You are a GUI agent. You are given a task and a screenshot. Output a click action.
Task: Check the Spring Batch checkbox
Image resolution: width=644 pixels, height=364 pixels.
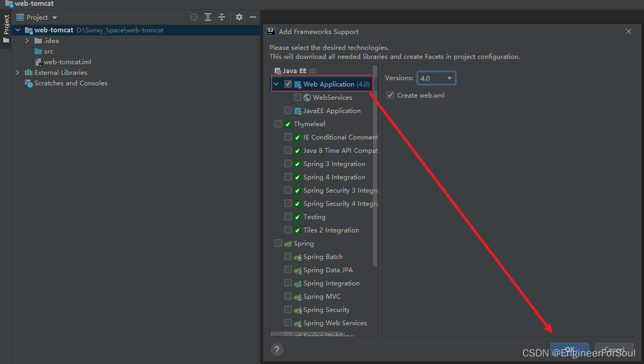tap(288, 256)
